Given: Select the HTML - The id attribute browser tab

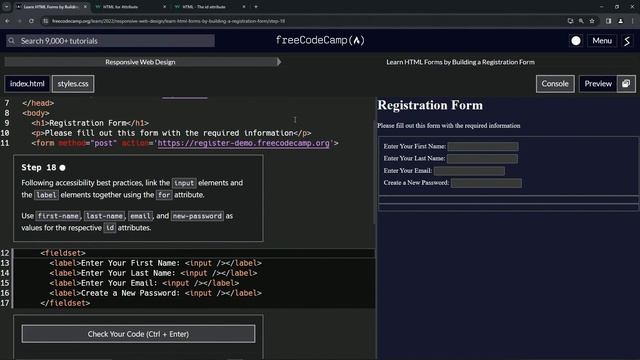Looking at the screenshot, I should pos(209,7).
